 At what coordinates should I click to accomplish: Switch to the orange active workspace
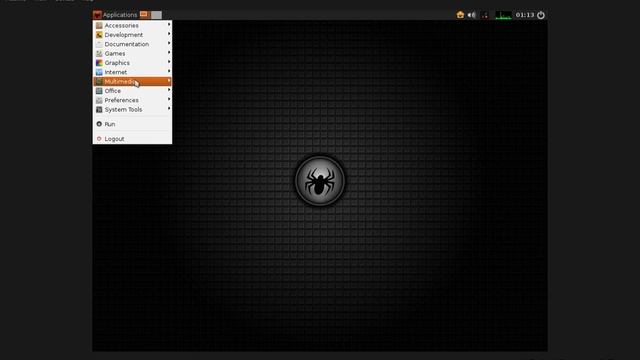[144, 14]
